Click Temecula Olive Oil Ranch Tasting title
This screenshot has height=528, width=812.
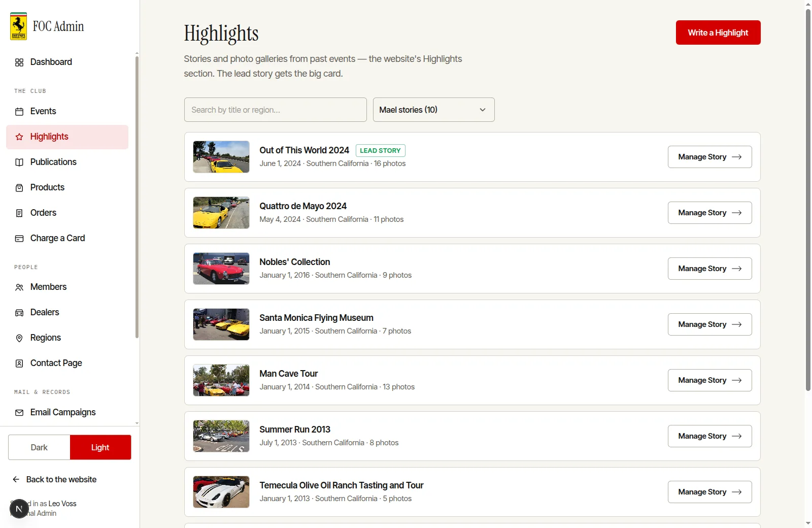tap(342, 485)
